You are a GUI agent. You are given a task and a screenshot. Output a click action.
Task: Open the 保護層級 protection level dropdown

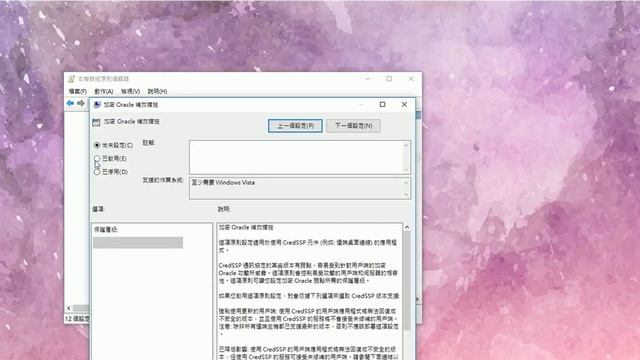[x=138, y=242]
